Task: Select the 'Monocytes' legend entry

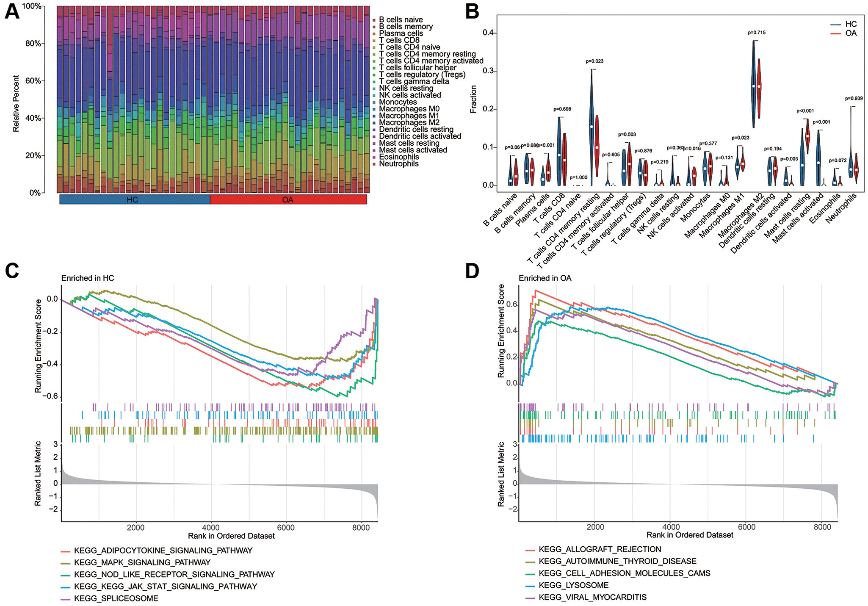Action: point(395,102)
